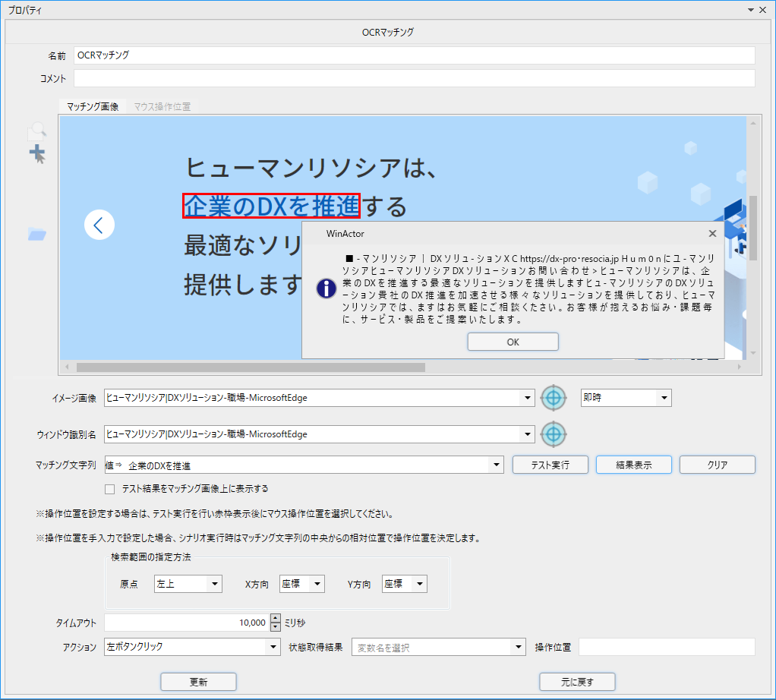Click the left navigation arrow on preview image
The image size is (776, 700).
coord(99,225)
